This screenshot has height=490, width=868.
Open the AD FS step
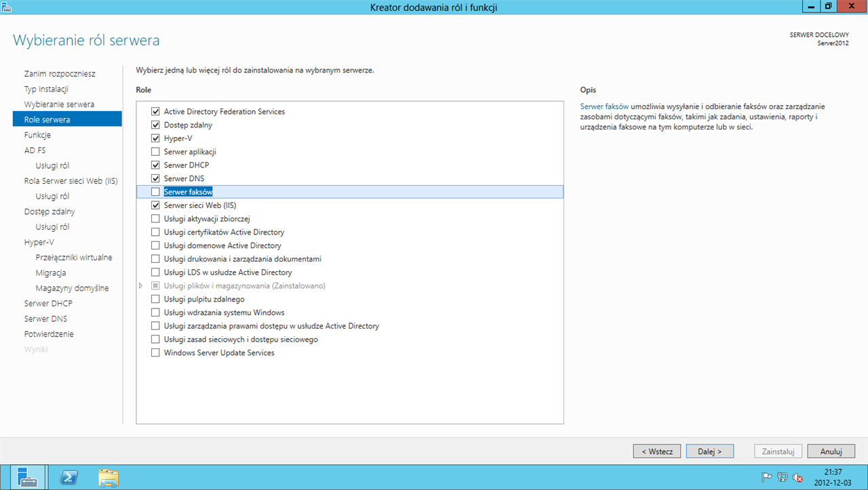click(x=35, y=150)
